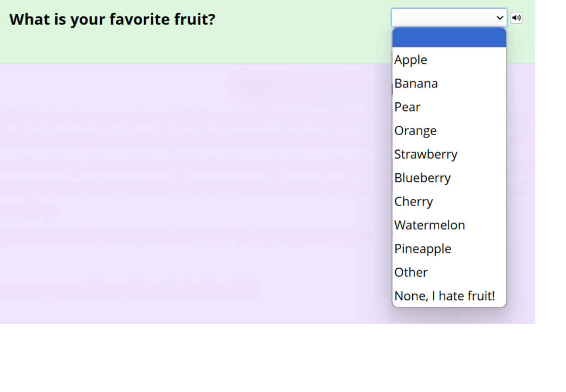The height and width of the screenshot is (392, 566).
Task: Choose Cherry in the dropdown
Action: coord(449,201)
